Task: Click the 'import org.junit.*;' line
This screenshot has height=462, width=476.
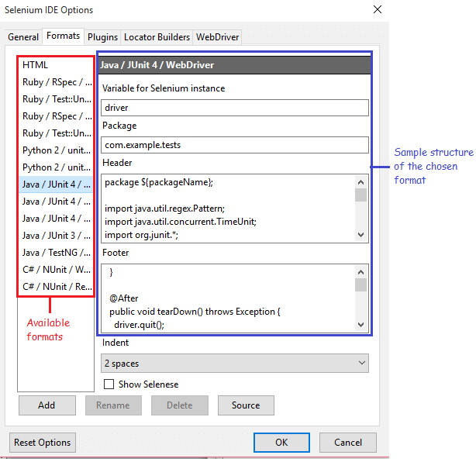Action: (x=141, y=235)
